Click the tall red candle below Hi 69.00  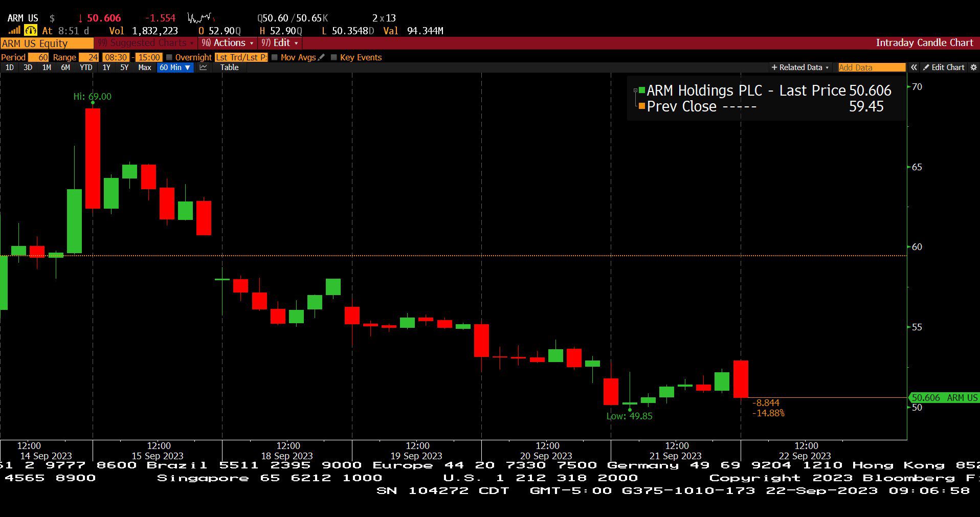pos(93,159)
